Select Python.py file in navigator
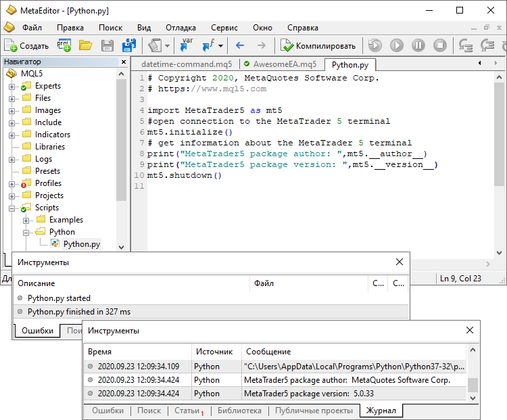Image resolution: width=507 pixels, height=420 pixels. pos(82,244)
